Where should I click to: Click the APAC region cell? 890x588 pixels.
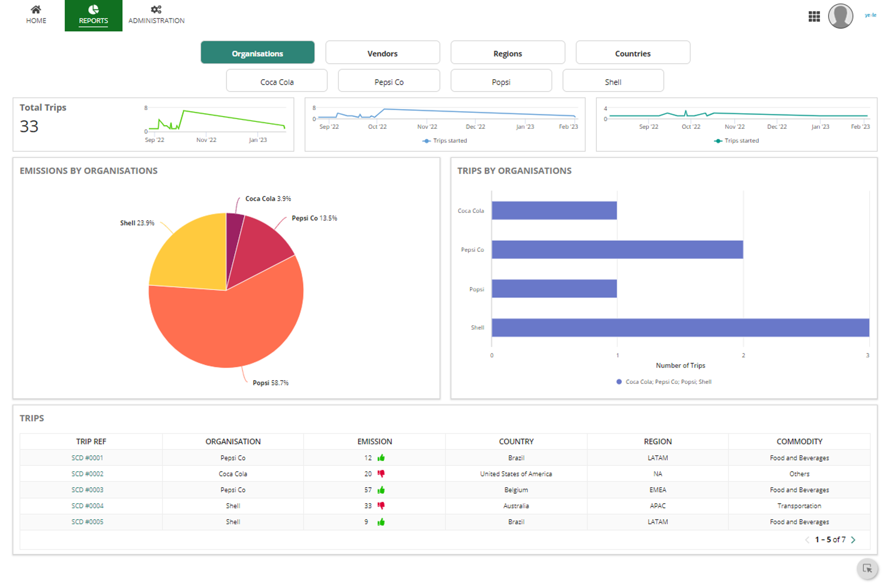658,506
